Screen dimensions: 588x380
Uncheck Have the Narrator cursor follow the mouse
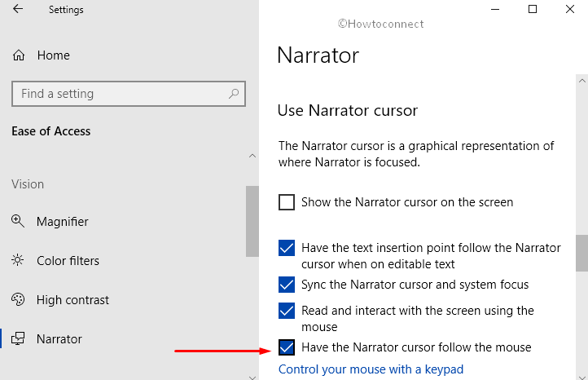(287, 347)
